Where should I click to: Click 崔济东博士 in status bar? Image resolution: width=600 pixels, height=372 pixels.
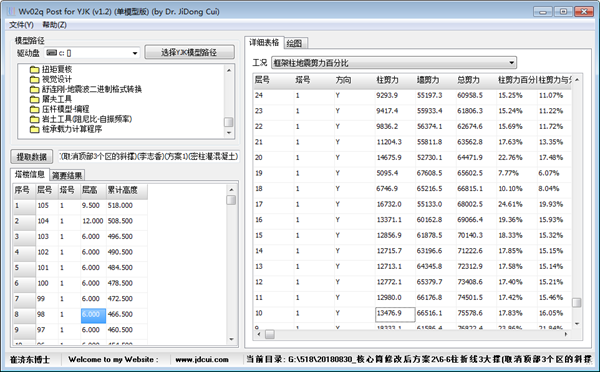30,360
